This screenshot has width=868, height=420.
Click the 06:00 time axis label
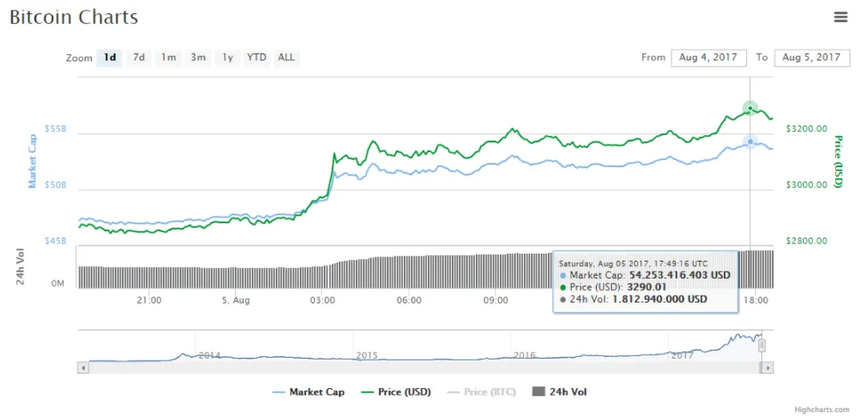coord(408,300)
